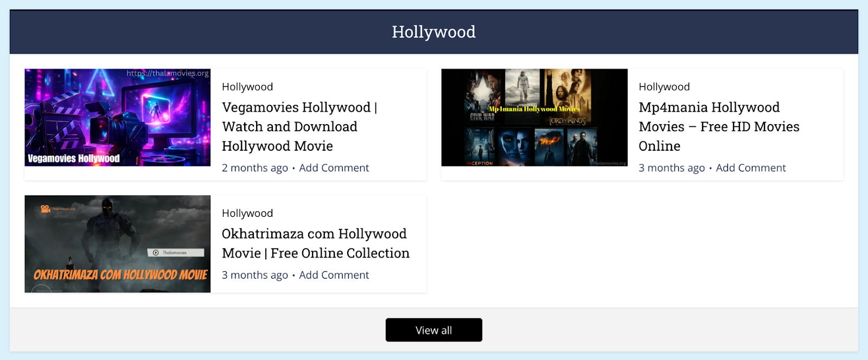Click the Hollywood section header title
This screenshot has width=868, height=360.
coord(433,32)
